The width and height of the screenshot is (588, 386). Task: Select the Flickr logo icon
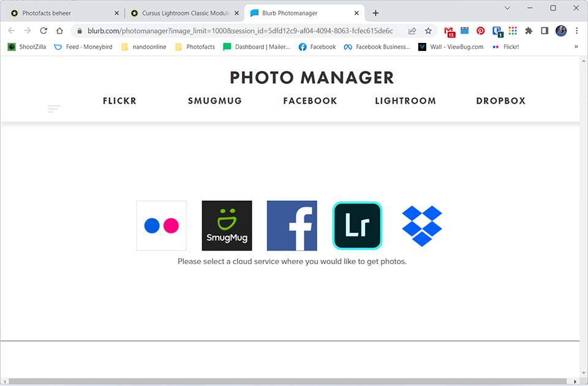tap(161, 225)
